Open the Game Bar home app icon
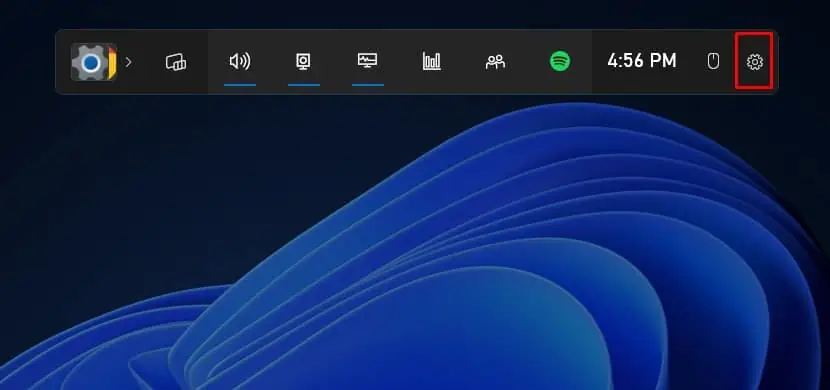Viewport: 830px width, 390px height. [x=94, y=62]
